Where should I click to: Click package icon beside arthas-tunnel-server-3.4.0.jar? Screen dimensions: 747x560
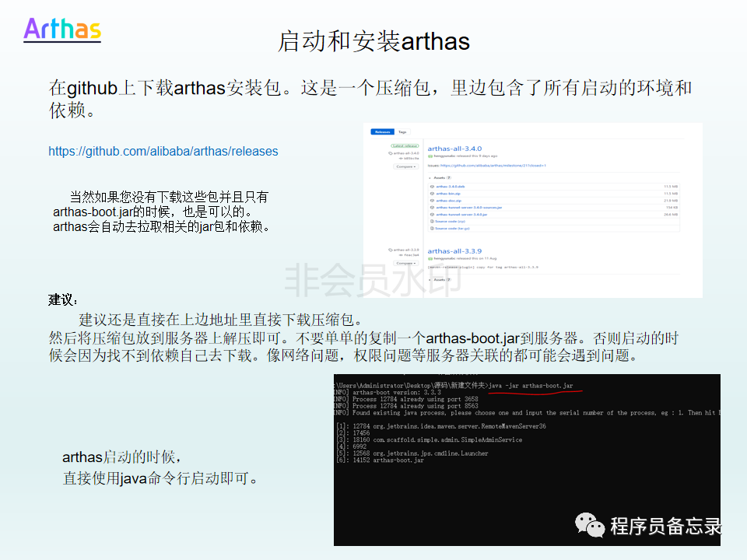(432, 215)
